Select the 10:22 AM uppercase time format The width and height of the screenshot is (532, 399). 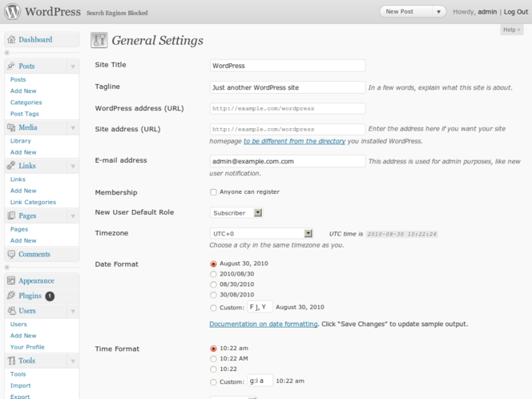[213, 359]
